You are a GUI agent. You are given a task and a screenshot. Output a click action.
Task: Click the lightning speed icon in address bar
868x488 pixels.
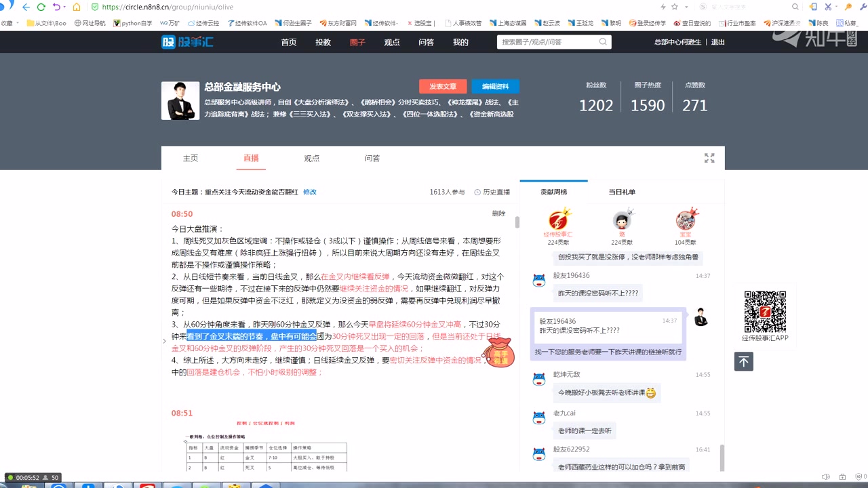coord(663,7)
